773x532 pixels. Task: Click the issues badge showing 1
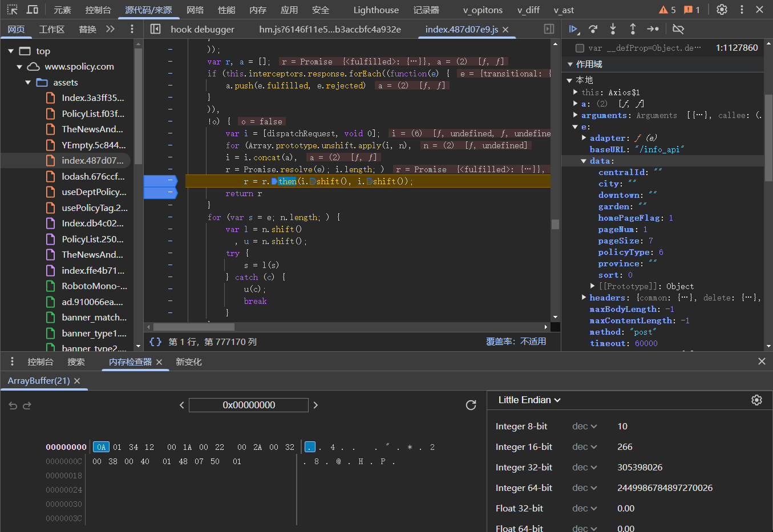pos(692,10)
